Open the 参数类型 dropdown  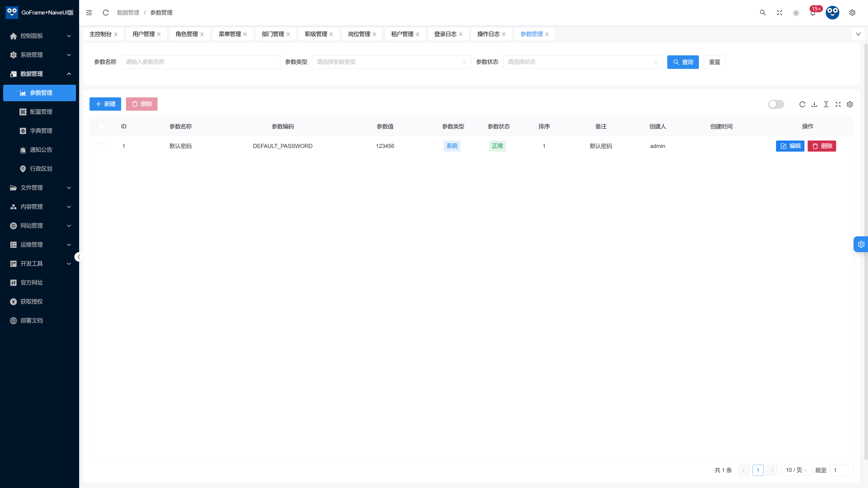click(x=392, y=62)
